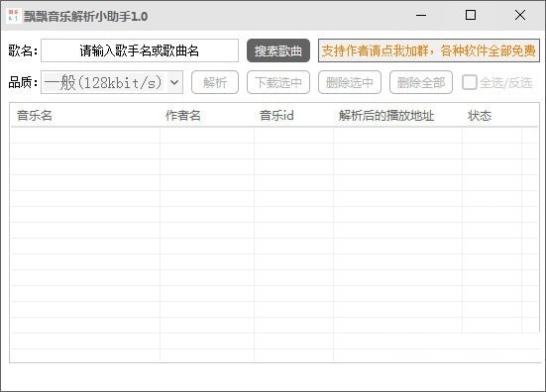Click the 解析 button
Screen dimensions: 546x392
tap(215, 82)
